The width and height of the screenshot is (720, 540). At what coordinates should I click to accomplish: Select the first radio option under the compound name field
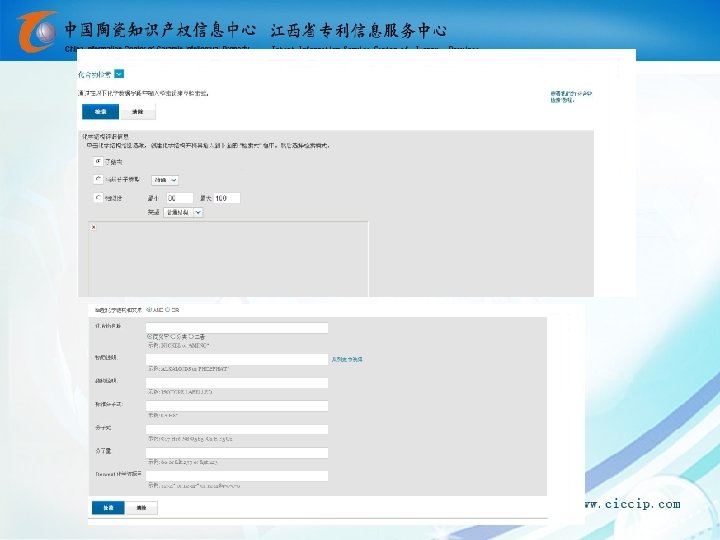tap(150, 337)
